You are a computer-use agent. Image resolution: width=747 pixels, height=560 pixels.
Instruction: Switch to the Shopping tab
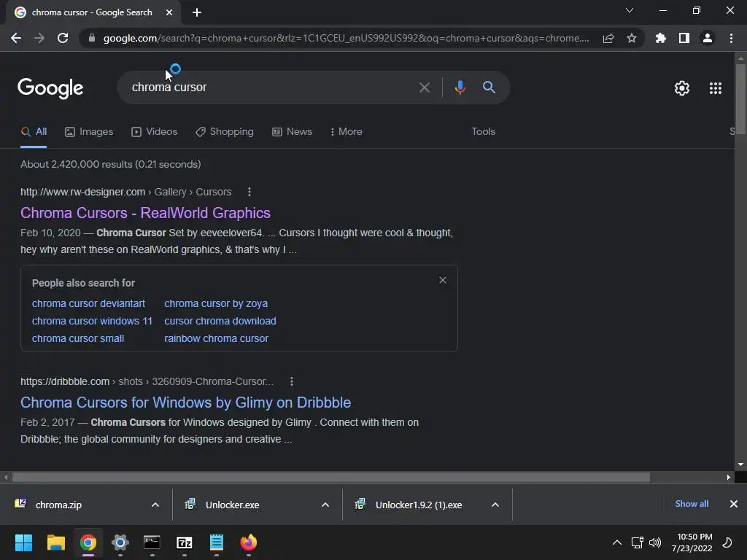click(225, 132)
